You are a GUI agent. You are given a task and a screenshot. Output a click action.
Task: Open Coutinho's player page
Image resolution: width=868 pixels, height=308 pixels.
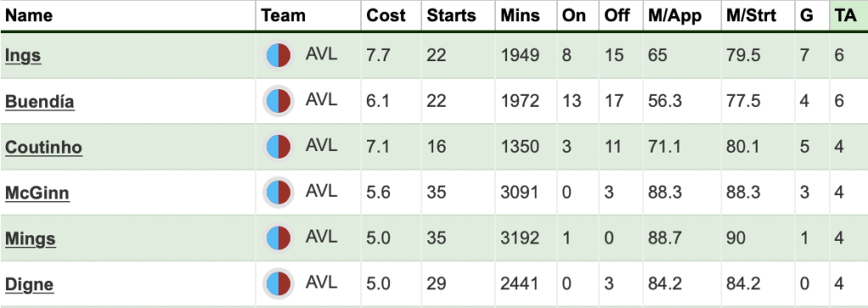pyautogui.click(x=44, y=148)
